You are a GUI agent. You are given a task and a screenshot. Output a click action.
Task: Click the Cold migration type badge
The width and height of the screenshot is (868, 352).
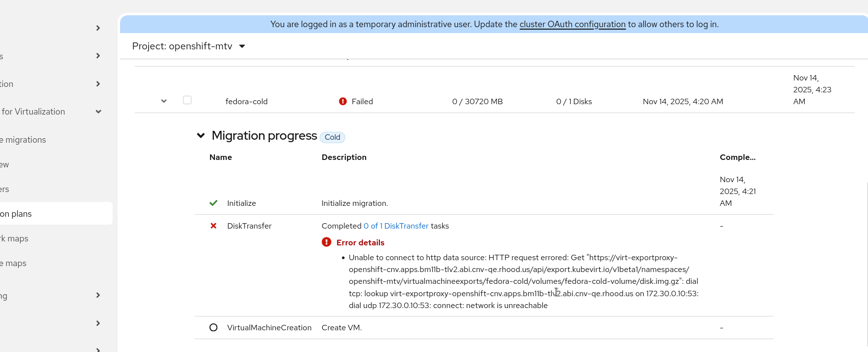coord(332,137)
